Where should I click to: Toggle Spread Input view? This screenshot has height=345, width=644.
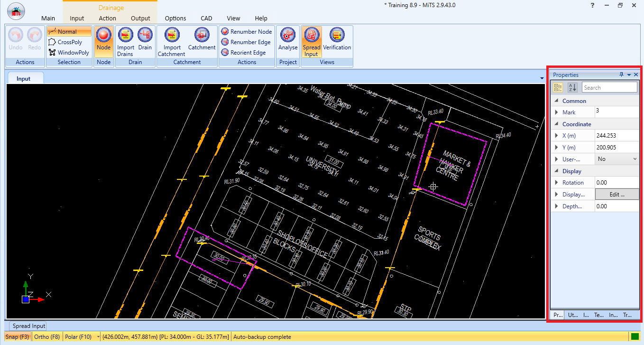pyautogui.click(x=312, y=42)
